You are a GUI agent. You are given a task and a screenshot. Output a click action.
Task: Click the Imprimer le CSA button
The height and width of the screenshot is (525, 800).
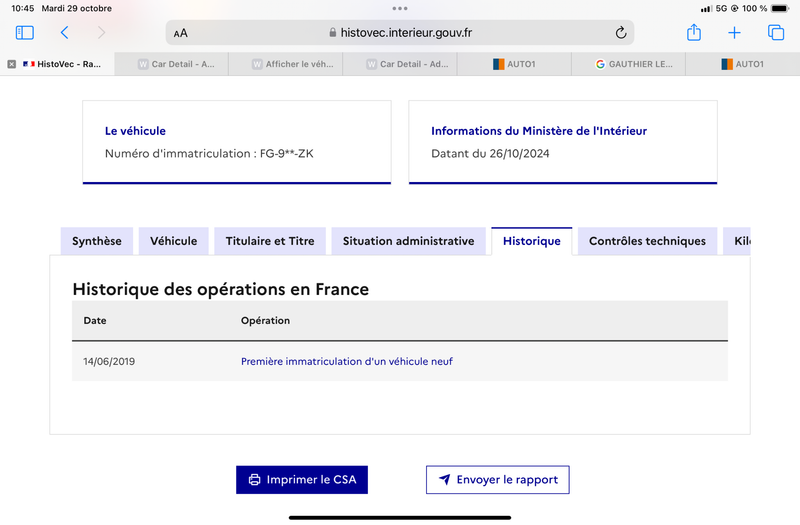[x=302, y=480]
